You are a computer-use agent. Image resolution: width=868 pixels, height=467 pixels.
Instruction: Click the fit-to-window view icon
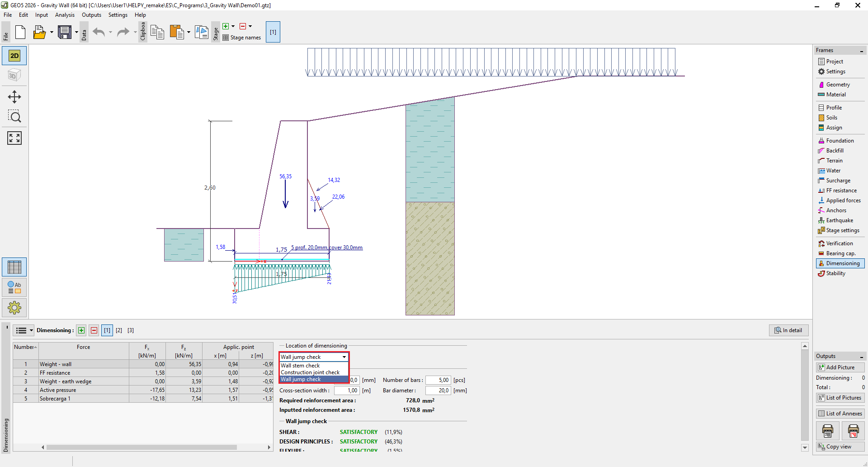(x=14, y=138)
